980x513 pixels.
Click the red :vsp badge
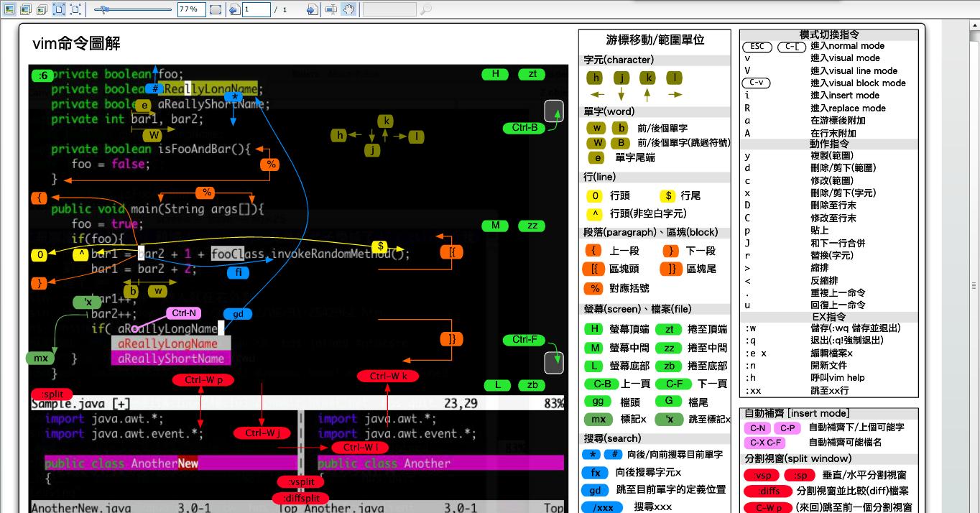(x=762, y=476)
